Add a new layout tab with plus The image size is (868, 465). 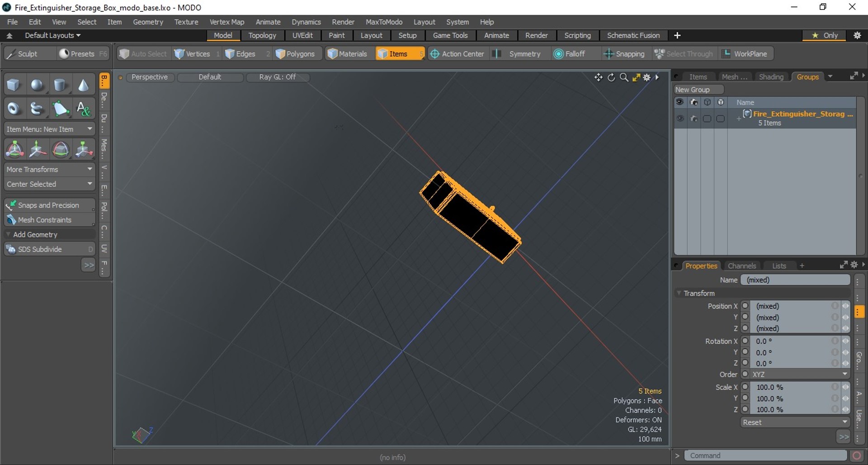tap(677, 35)
